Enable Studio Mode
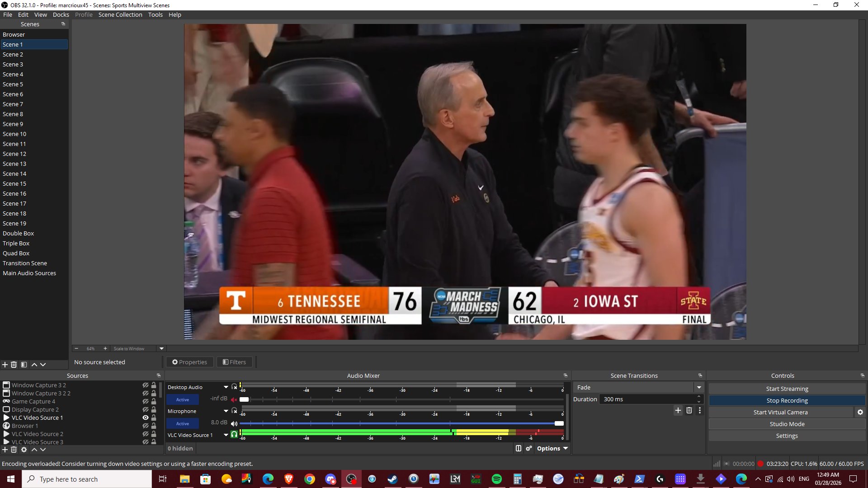 point(787,424)
